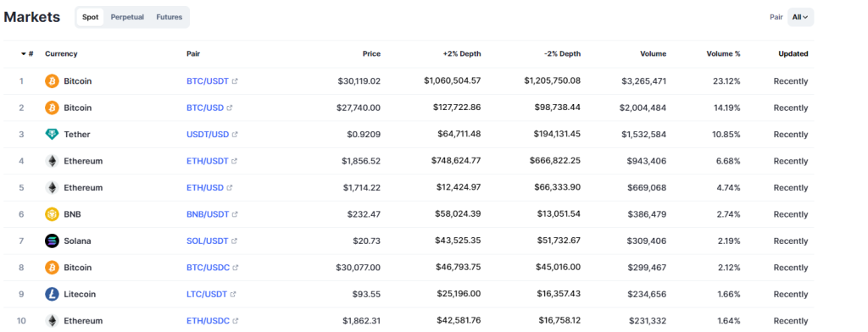Click the Bitcoin icon in row 2
The image size is (868, 332).
(52, 108)
